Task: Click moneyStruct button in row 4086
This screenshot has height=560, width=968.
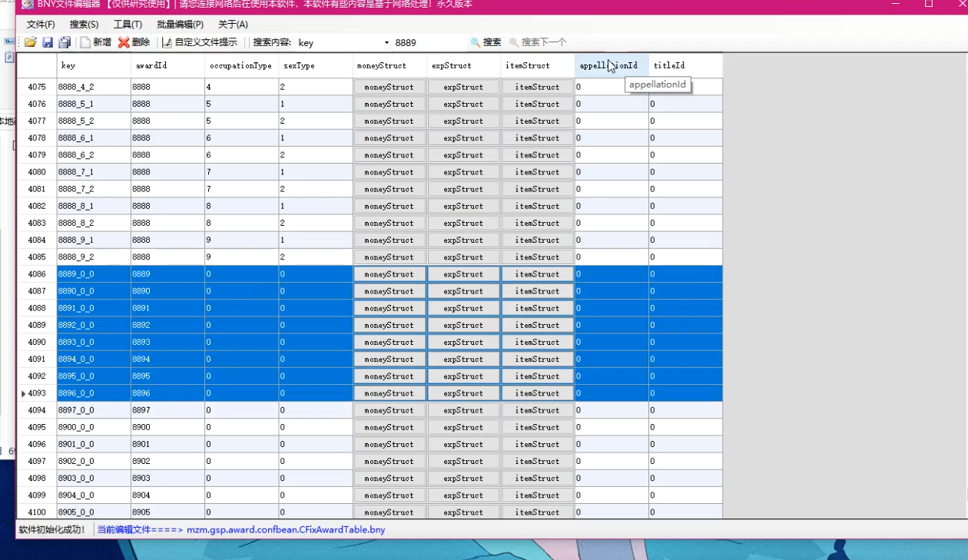Action: 390,274
